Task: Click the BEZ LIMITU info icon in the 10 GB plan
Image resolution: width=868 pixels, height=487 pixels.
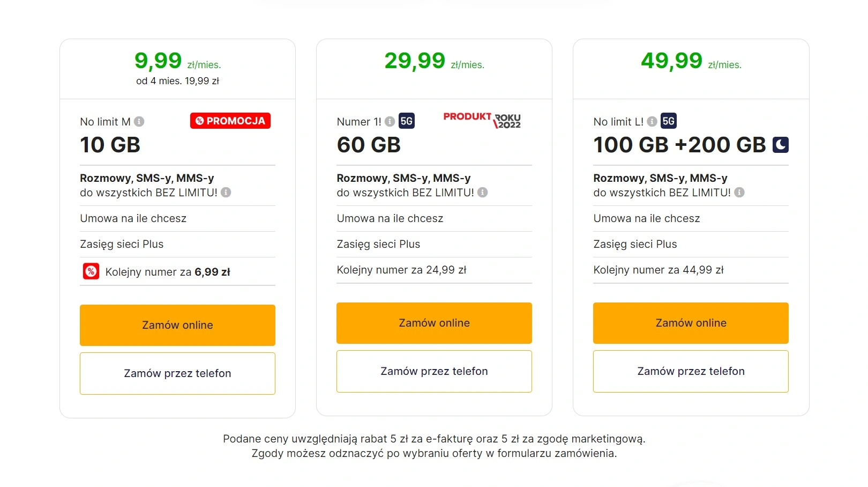Action: 226,193
